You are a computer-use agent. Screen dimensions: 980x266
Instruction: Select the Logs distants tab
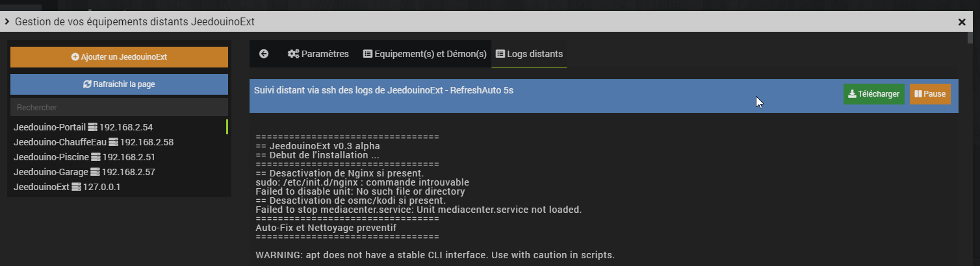529,54
